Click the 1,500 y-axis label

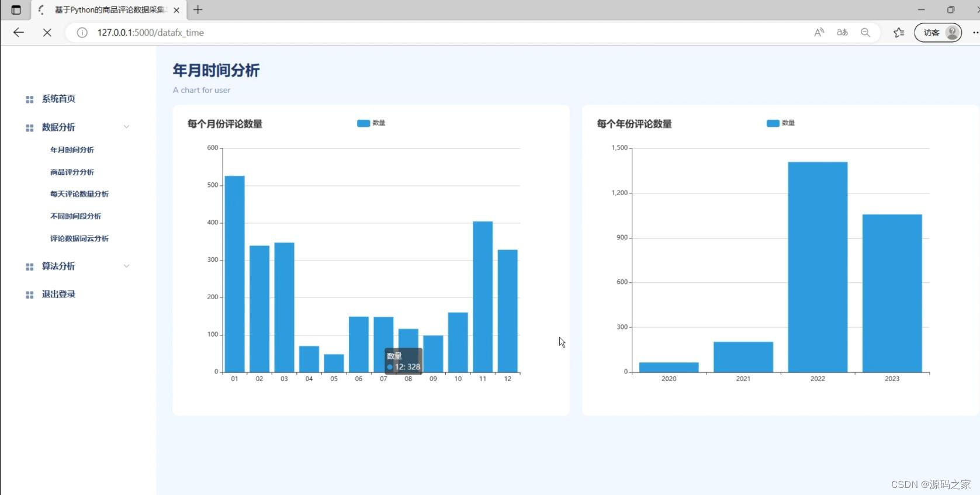(x=619, y=148)
